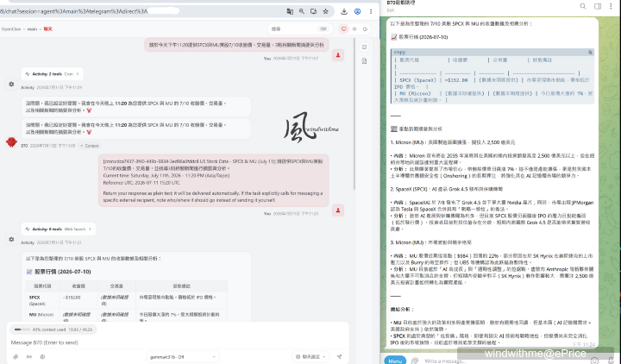Open the side panel toggle icon beside the chat
The image size is (621, 364).
[x=364, y=47]
